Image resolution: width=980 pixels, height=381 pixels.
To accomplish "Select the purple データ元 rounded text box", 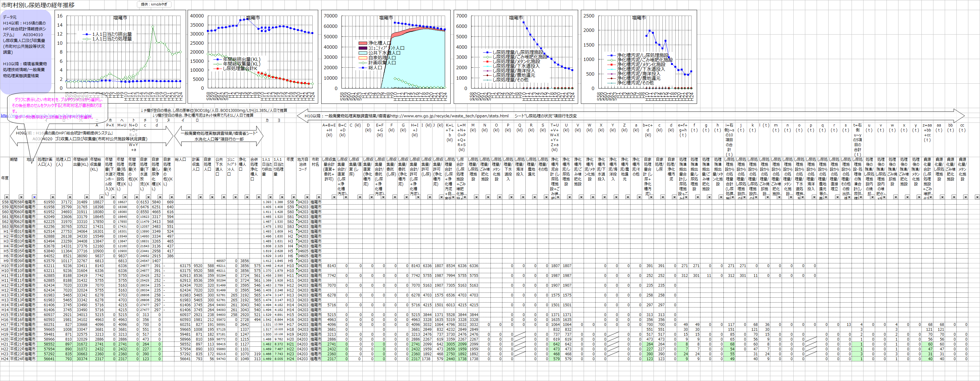I will pos(25,52).
